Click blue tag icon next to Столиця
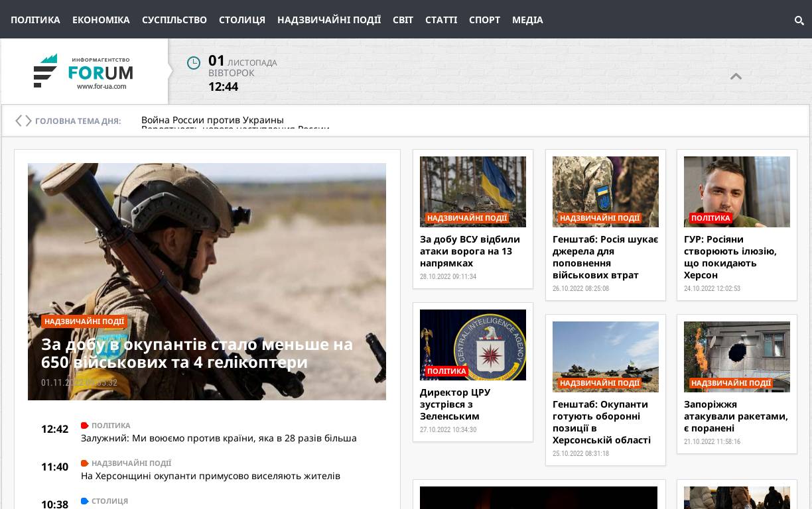Image resolution: width=812 pixels, height=509 pixels. point(85,501)
